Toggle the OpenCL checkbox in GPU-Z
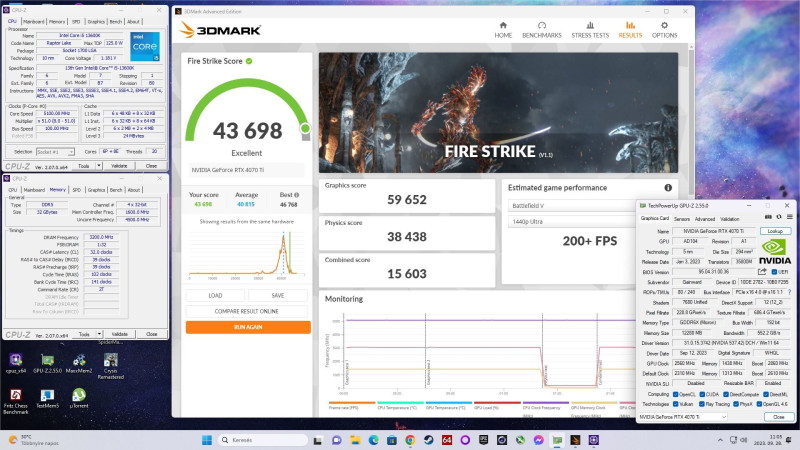 pyautogui.click(x=676, y=394)
